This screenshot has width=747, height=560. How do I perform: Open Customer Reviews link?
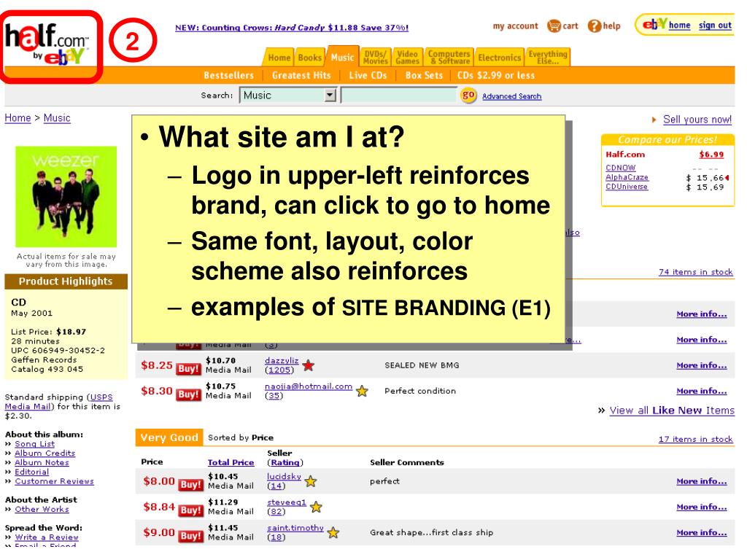pos(54,481)
